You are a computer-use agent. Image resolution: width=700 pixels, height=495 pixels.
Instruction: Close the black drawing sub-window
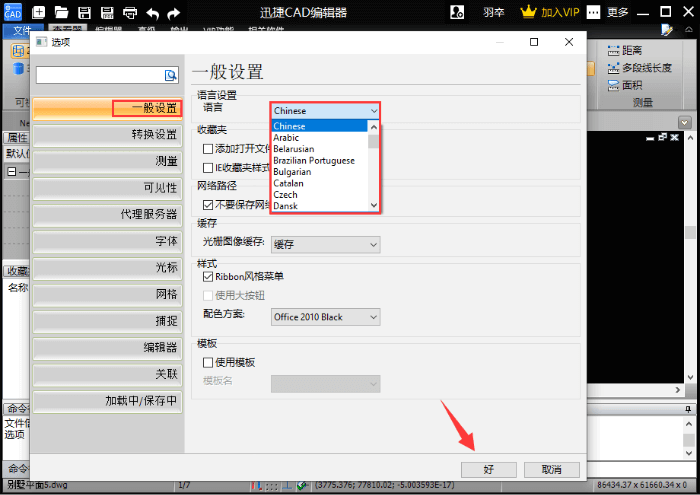675,137
